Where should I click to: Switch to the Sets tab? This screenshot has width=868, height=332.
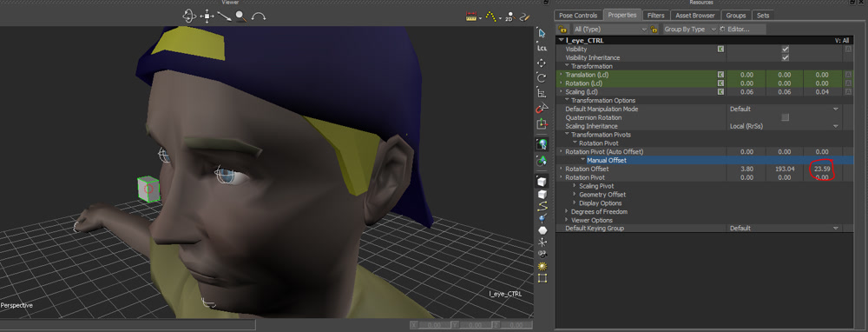[x=763, y=16]
